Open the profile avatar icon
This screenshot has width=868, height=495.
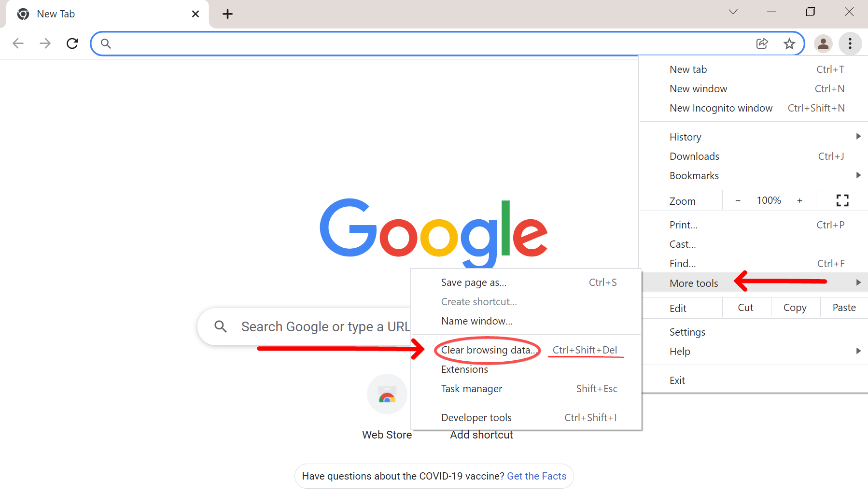point(824,43)
